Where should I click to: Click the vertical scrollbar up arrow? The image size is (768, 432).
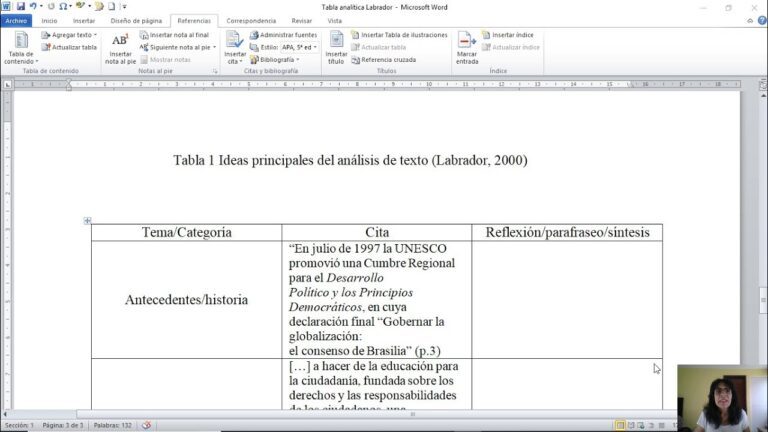[x=763, y=96]
